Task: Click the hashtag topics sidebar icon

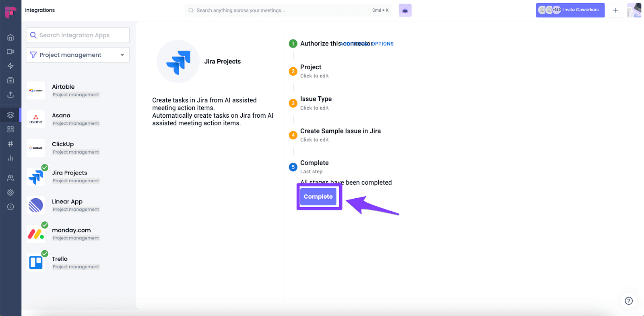Action: [10, 143]
